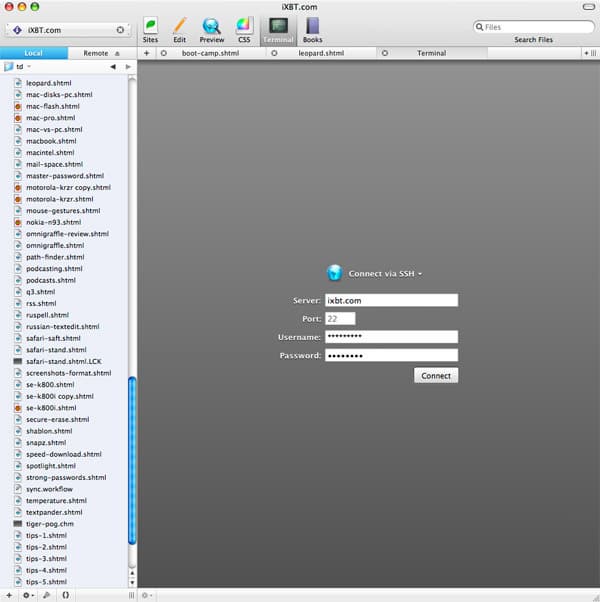Click the file icon of sync.workflow

pos(18,489)
